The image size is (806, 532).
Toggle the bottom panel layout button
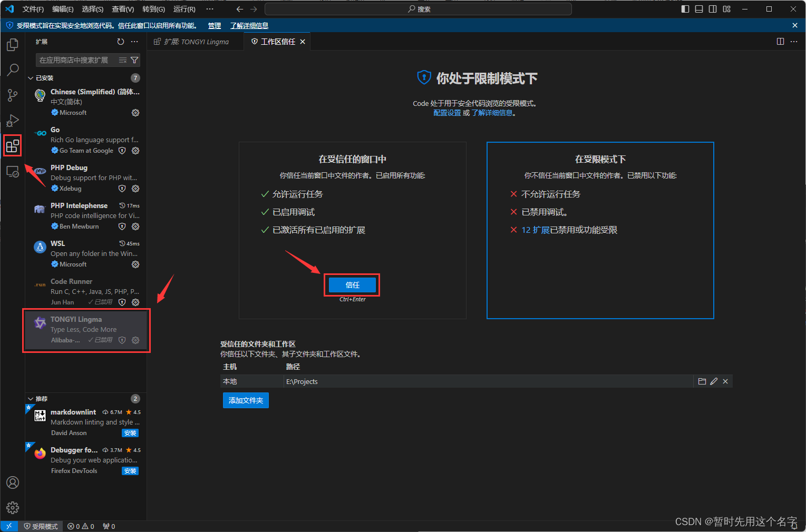pos(699,9)
